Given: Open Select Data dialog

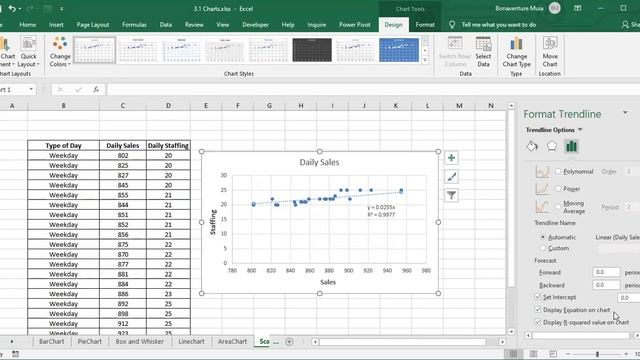Looking at the screenshot, I should click(x=483, y=52).
